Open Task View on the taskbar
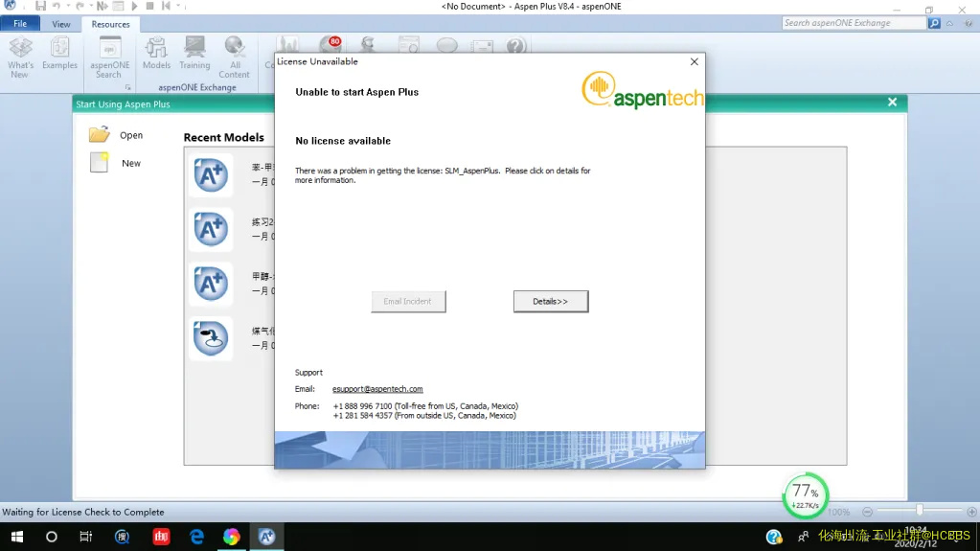The width and height of the screenshot is (980, 551). (85, 537)
